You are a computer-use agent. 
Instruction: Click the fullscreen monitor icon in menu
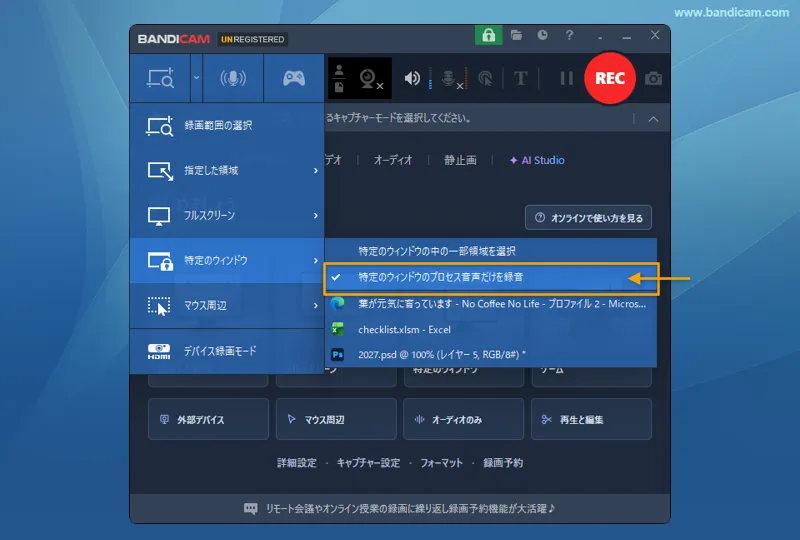[159, 216]
